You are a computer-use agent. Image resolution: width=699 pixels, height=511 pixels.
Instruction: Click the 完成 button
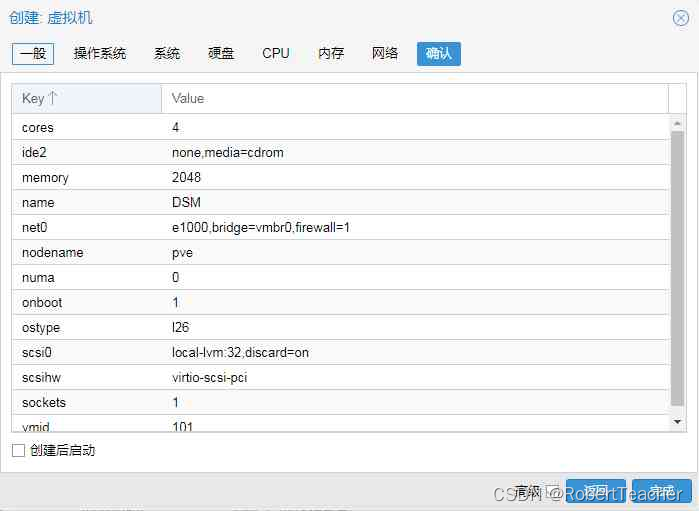[662, 491]
